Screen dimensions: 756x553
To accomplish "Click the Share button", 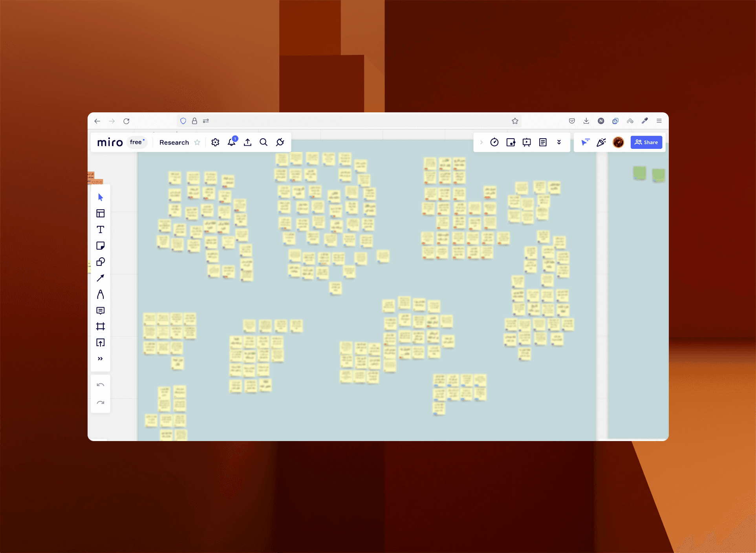I will coord(646,142).
